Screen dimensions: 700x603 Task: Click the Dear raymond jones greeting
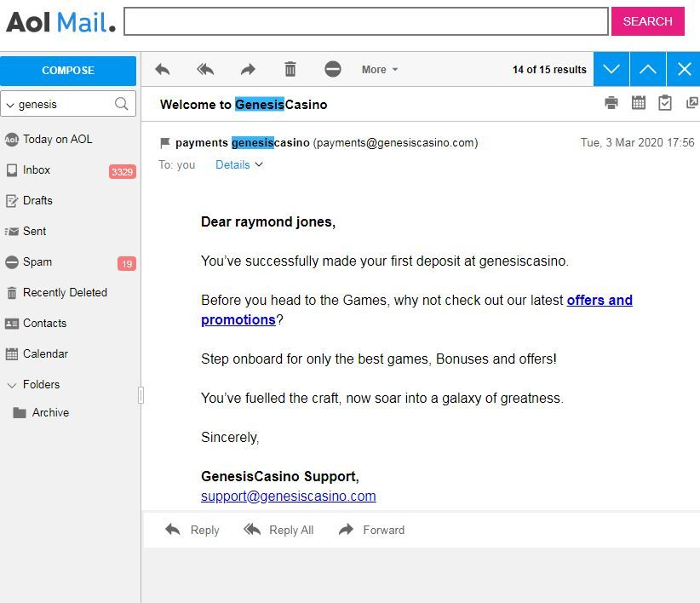pos(268,221)
